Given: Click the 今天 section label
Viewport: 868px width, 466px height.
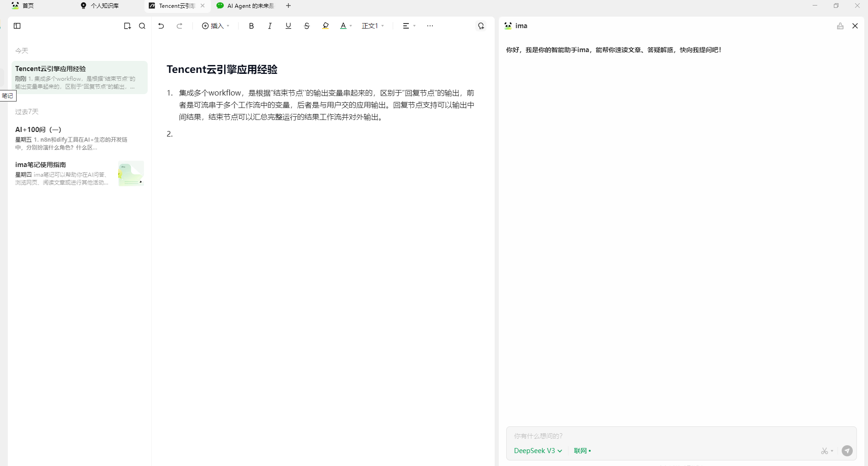Looking at the screenshot, I should pos(22,51).
